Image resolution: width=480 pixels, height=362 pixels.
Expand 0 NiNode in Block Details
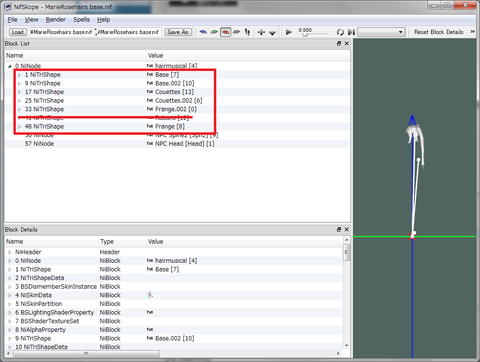pyautogui.click(x=10, y=261)
